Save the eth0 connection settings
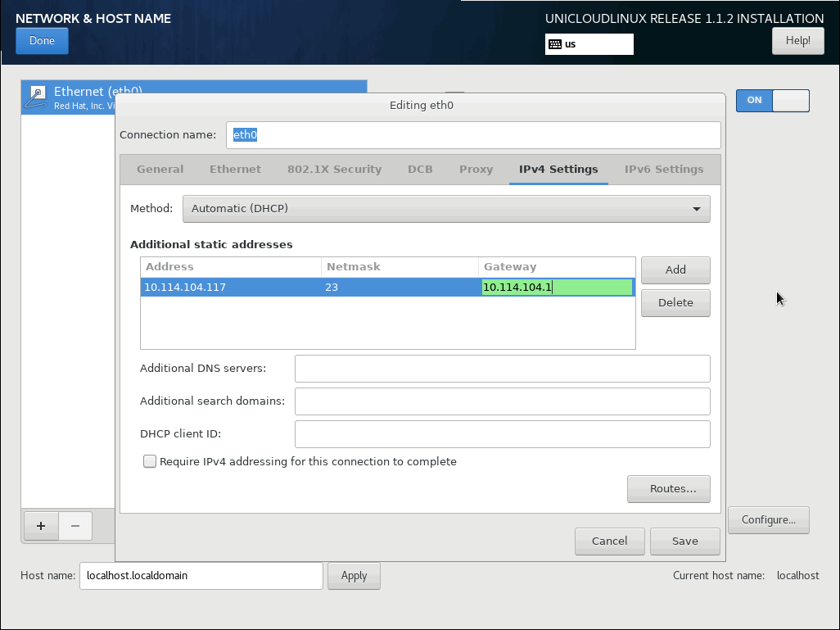The width and height of the screenshot is (840, 630). pyautogui.click(x=684, y=542)
